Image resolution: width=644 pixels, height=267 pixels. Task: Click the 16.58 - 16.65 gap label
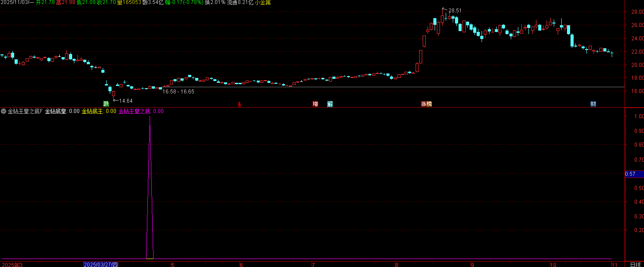tap(178, 92)
